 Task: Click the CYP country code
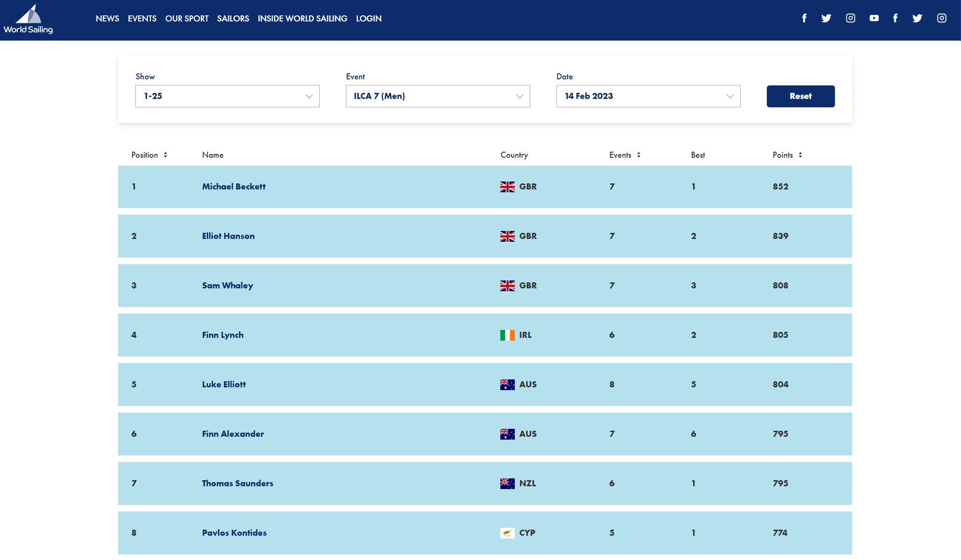tap(527, 533)
